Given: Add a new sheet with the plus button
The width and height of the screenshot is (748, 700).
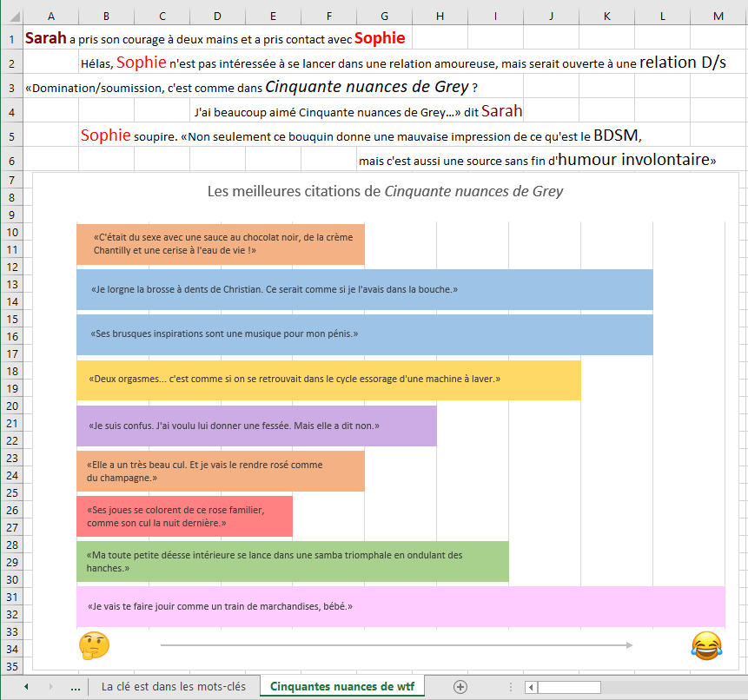Looking at the screenshot, I should tap(460, 686).
